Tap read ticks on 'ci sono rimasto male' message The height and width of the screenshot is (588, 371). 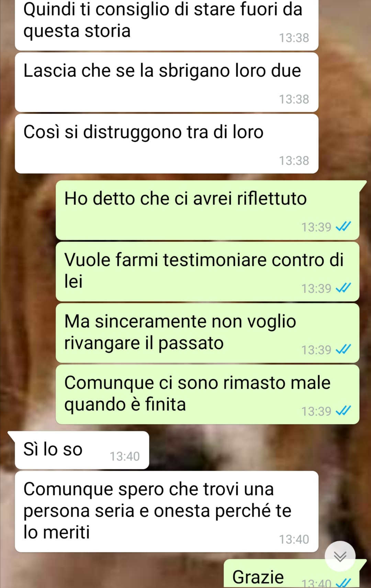point(343,411)
